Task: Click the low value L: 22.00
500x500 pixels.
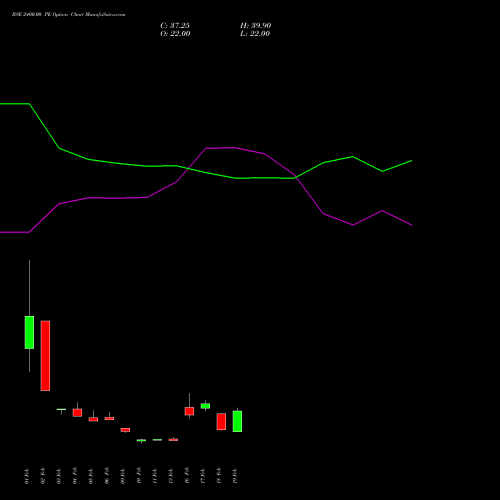Action: 255,34
